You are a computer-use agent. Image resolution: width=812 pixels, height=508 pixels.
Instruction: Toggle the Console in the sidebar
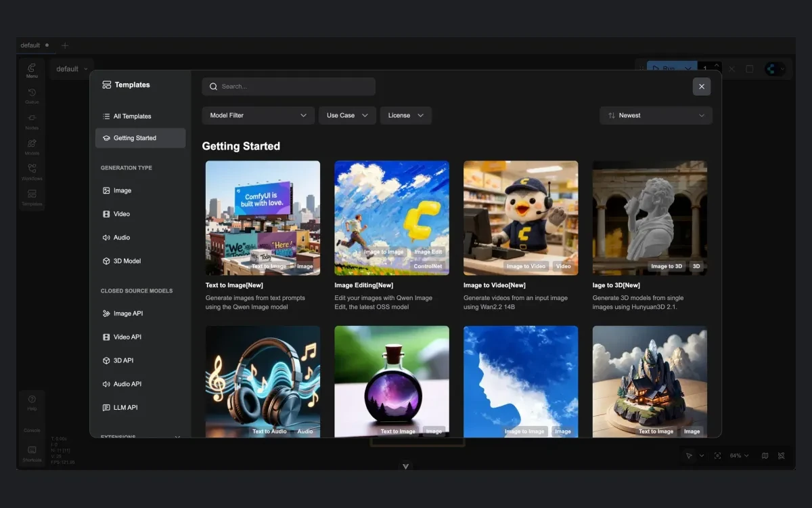(x=32, y=429)
